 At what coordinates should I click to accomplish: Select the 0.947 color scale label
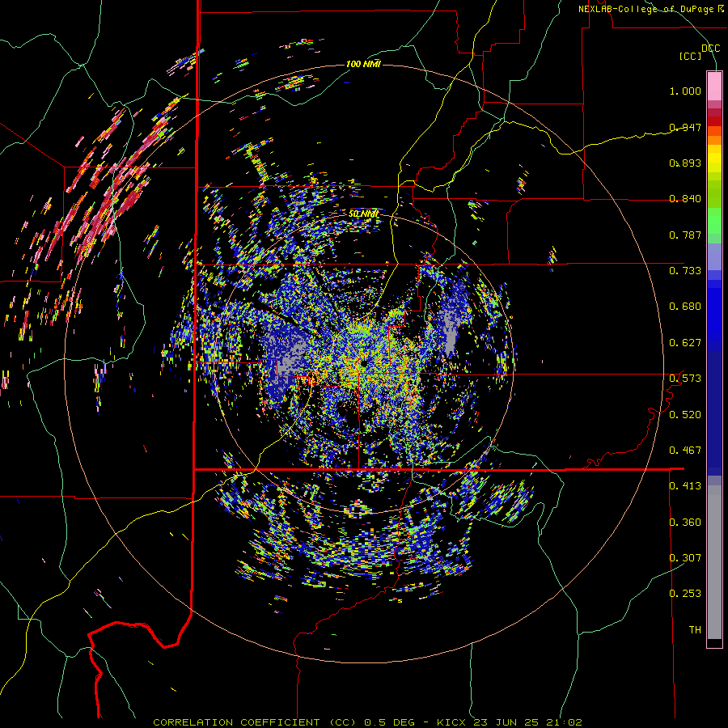pos(685,127)
